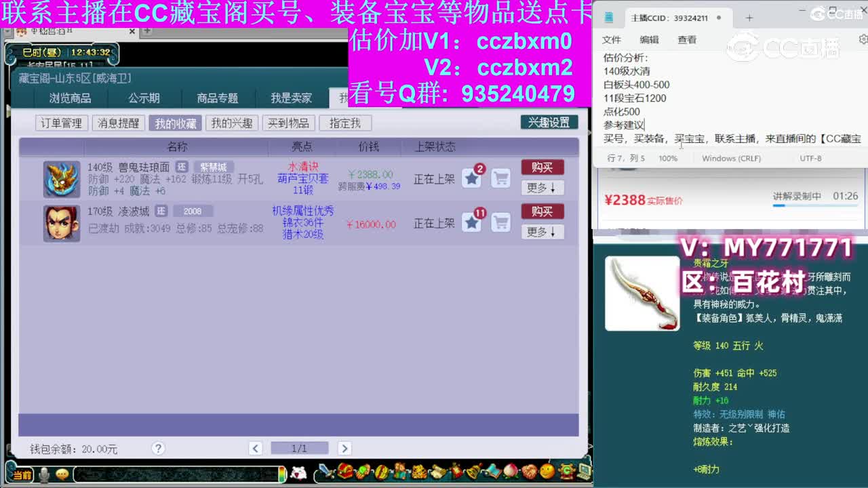The width and height of the screenshot is (868, 488).
Task: Open 买到物品 sub-tab
Action: pyautogui.click(x=288, y=123)
